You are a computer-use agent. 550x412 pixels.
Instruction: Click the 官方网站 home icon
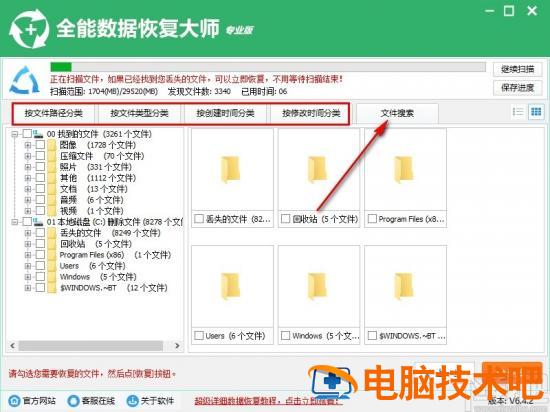click(x=14, y=400)
